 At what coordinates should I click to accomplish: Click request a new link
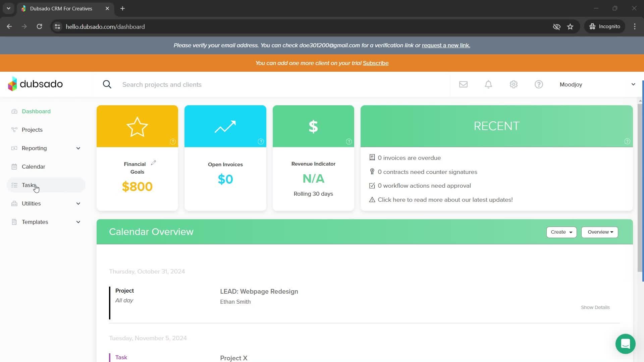[x=446, y=45]
